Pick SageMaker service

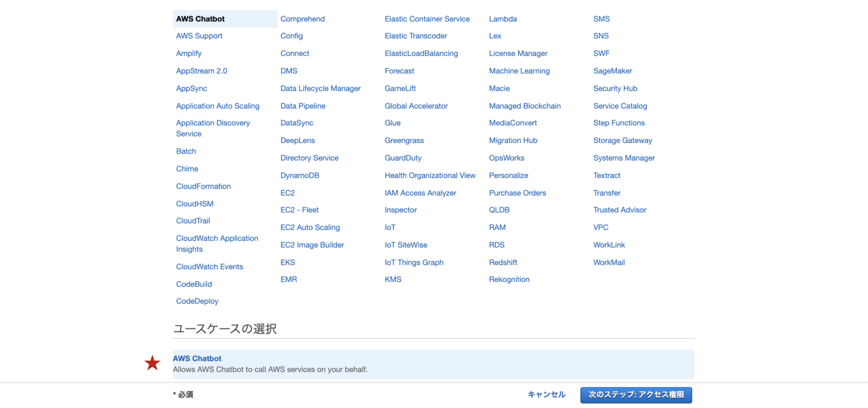coord(613,71)
